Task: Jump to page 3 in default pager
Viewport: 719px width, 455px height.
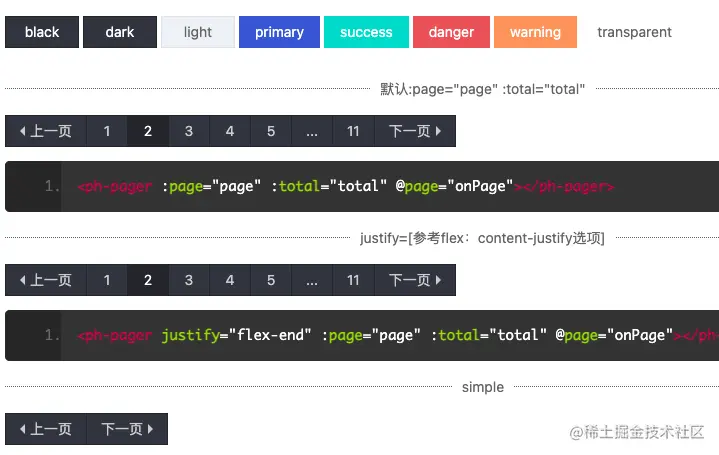Action: (189, 131)
